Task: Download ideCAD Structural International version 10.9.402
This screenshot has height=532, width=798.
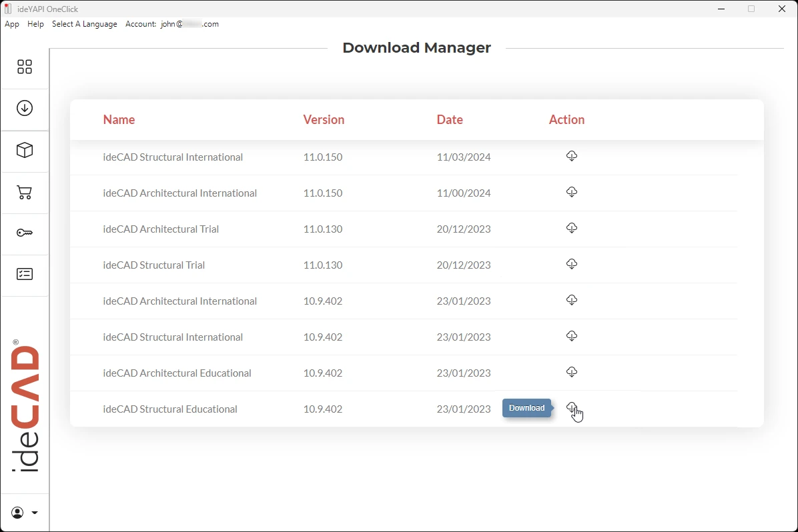Action: pos(572,336)
